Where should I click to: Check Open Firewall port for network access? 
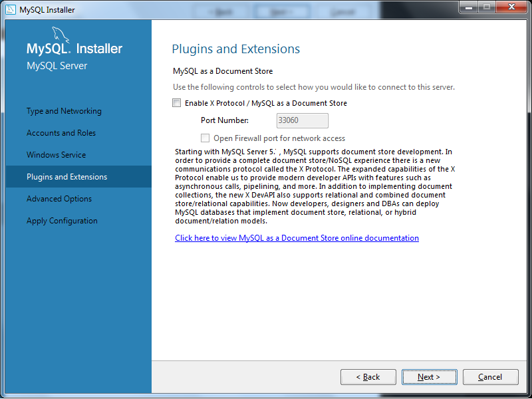pyautogui.click(x=205, y=138)
